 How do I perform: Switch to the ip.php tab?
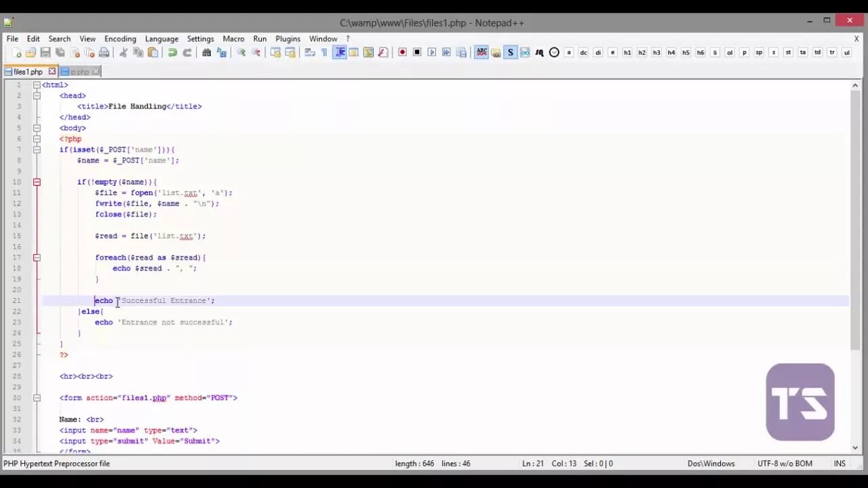[79, 71]
